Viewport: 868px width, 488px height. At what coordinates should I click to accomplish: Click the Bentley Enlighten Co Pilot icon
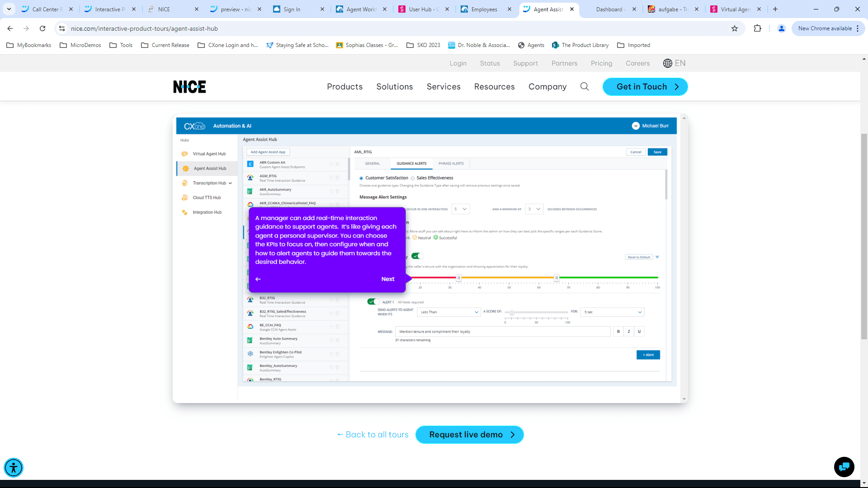coord(250,354)
